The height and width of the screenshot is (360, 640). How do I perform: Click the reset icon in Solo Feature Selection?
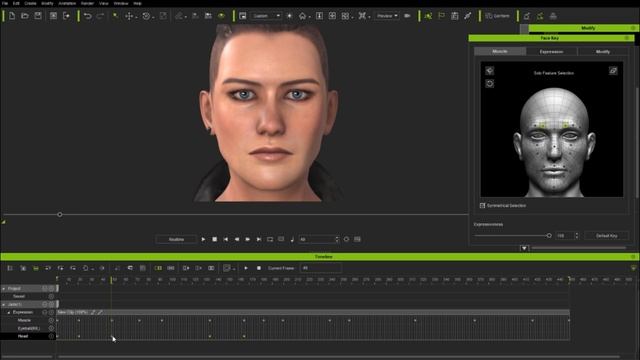[490, 84]
